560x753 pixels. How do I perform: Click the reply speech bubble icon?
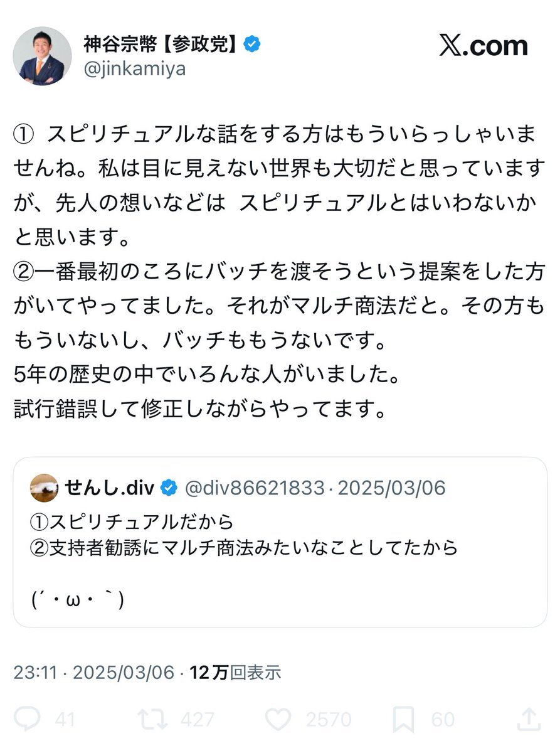(x=28, y=718)
